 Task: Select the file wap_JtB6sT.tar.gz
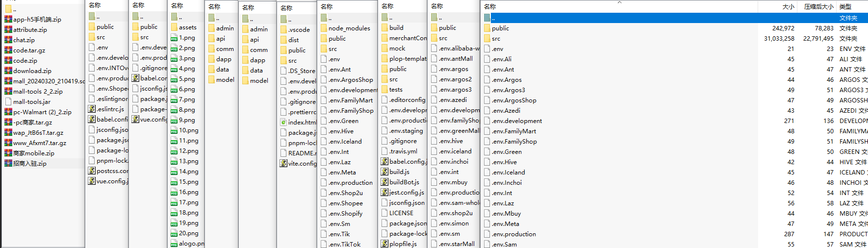tap(38, 132)
